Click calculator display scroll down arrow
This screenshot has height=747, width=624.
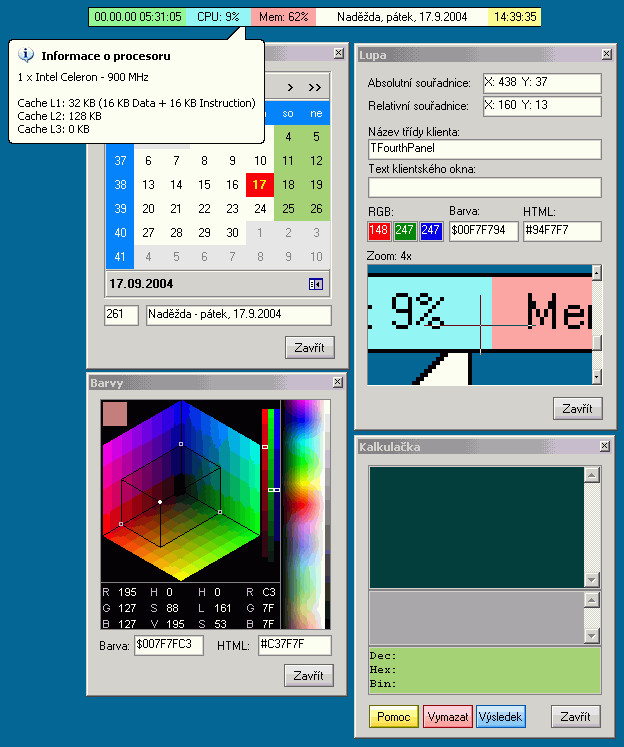click(592, 580)
